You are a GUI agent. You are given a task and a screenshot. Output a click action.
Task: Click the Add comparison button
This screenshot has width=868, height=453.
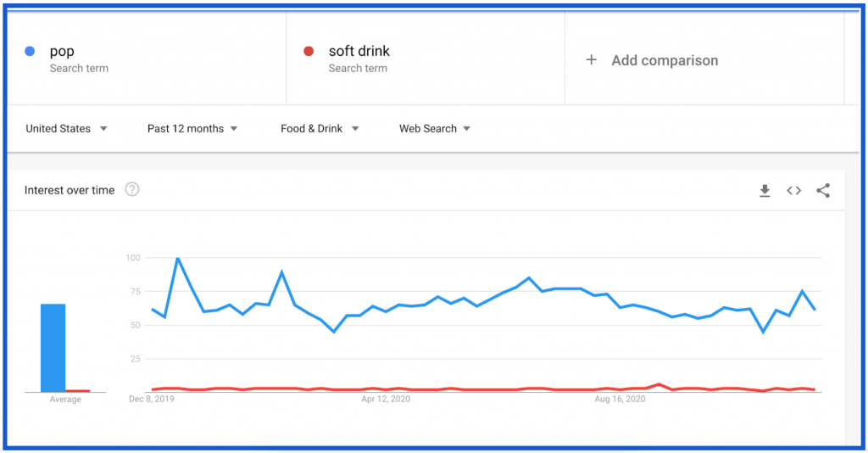coord(665,60)
